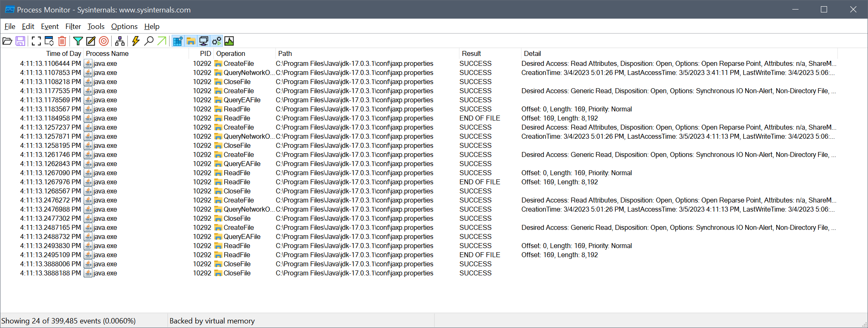Click first END OF FILE result at 4:11:13.1184958
Image resolution: width=868 pixels, height=328 pixels.
[480, 118]
